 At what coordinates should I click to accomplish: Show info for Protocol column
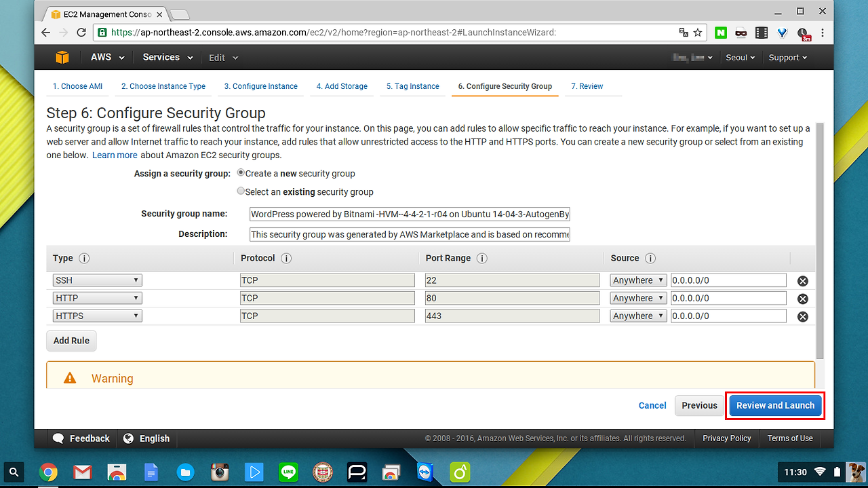tap(286, 259)
